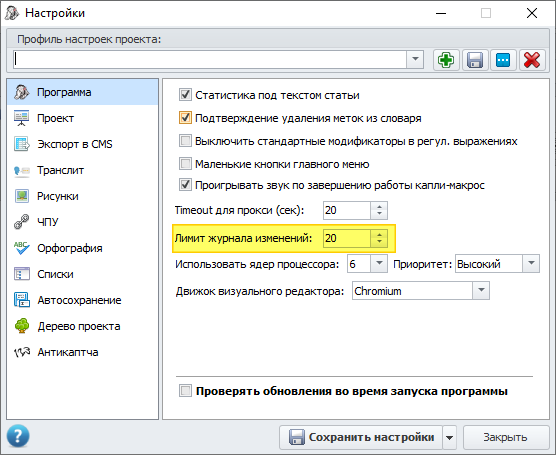Click the red X delete profile icon
The width and height of the screenshot is (556, 455).
(532, 60)
